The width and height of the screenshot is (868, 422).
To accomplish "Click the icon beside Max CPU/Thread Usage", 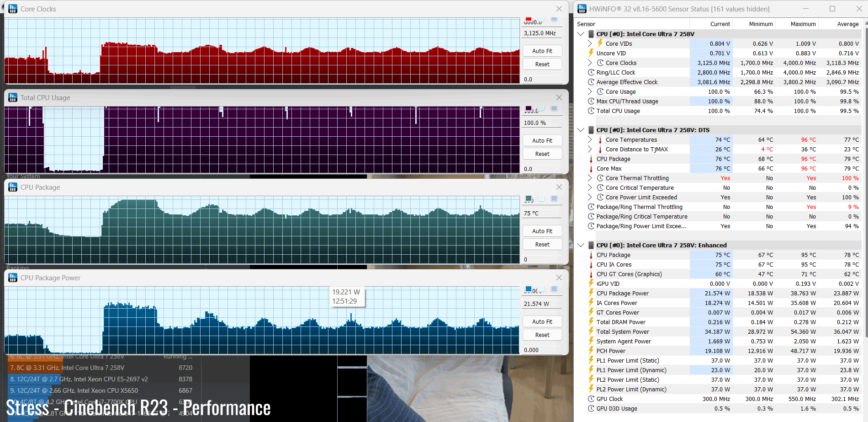I will 591,101.
